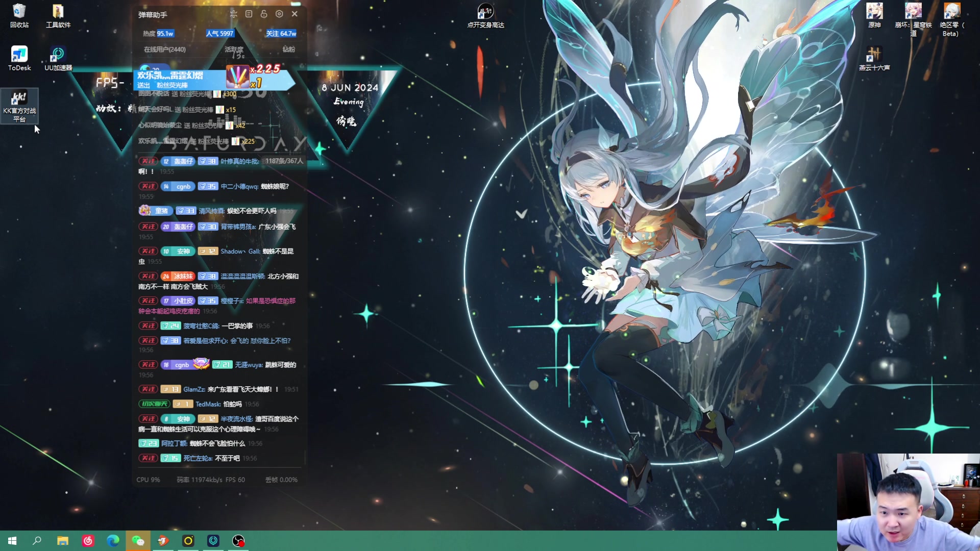Open user 清风拎酒 in chat

coord(211,211)
